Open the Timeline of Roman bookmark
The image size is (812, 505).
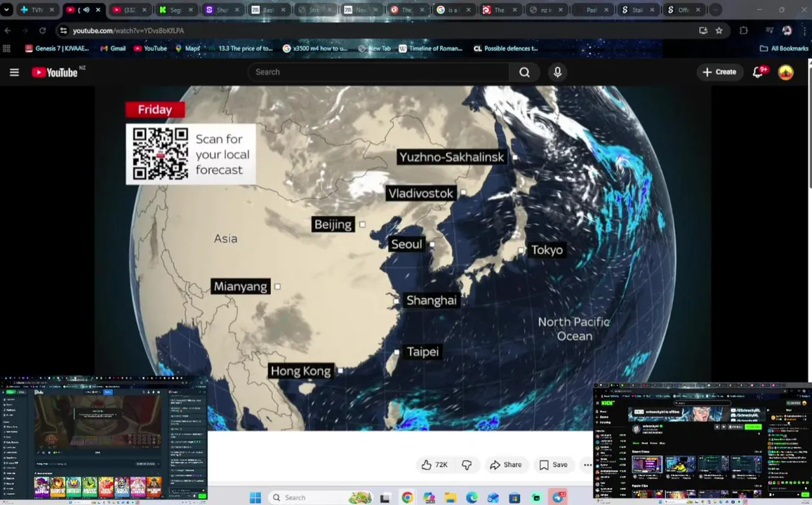[x=430, y=48]
